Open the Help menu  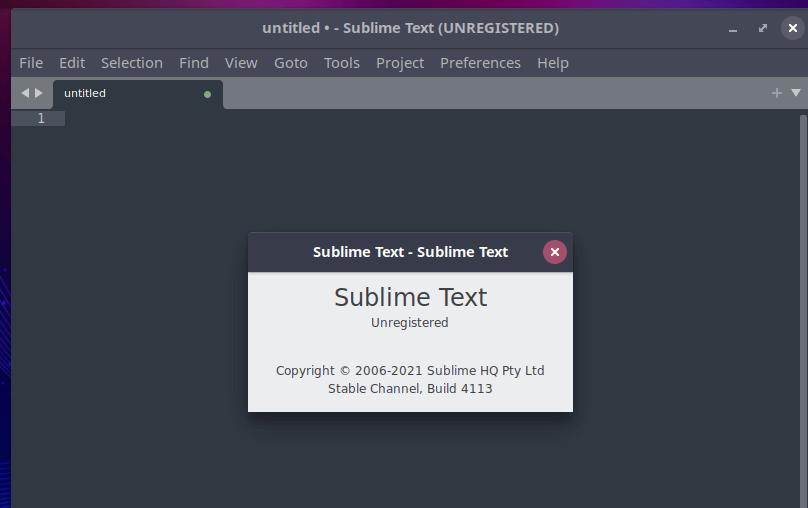552,63
